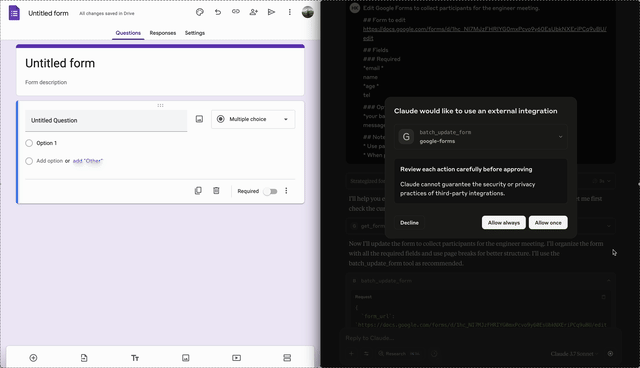Click the add "Other" link

(88, 161)
